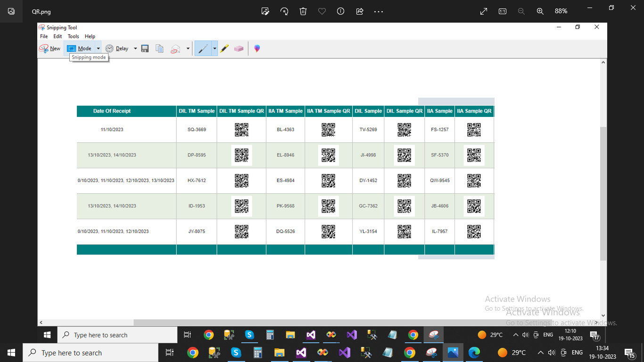Image resolution: width=644 pixels, height=362 pixels.
Task: Open Microsoft Edge from the taskbar
Action: (x=474, y=353)
